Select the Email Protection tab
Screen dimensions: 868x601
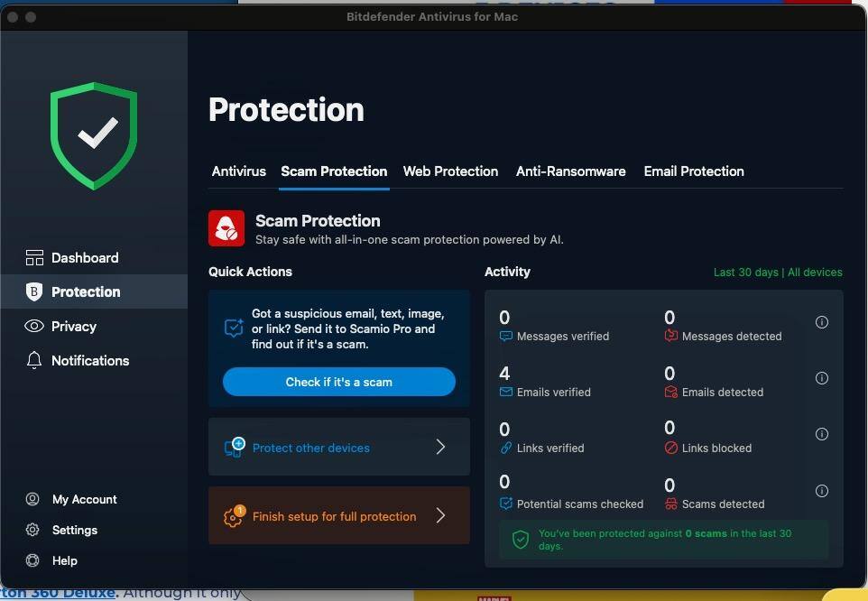coord(693,171)
